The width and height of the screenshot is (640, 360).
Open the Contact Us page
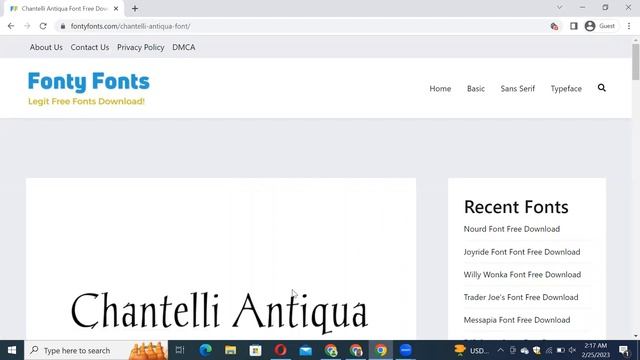90,47
